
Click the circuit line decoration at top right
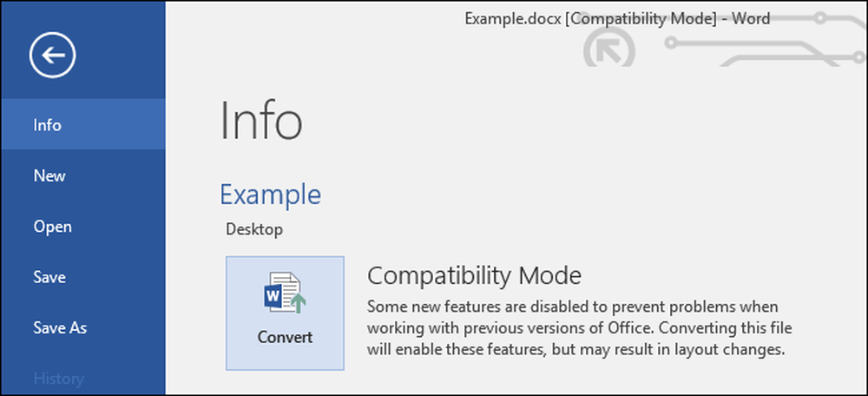click(764, 39)
